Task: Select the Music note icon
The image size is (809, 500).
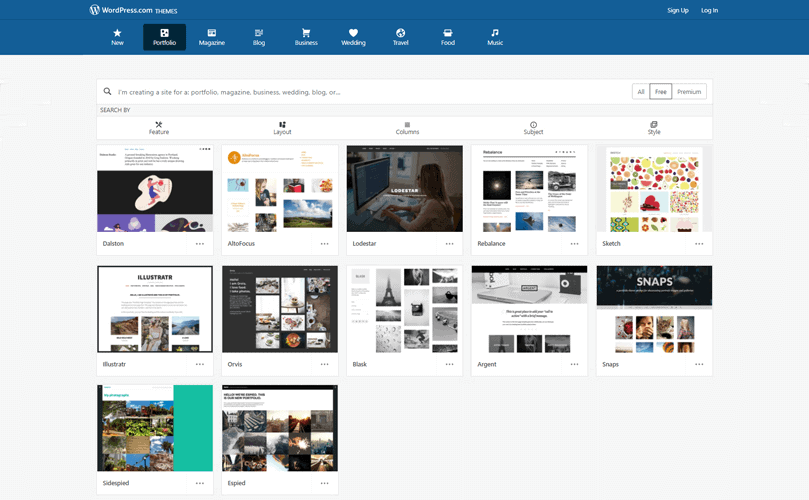Action: point(495,33)
